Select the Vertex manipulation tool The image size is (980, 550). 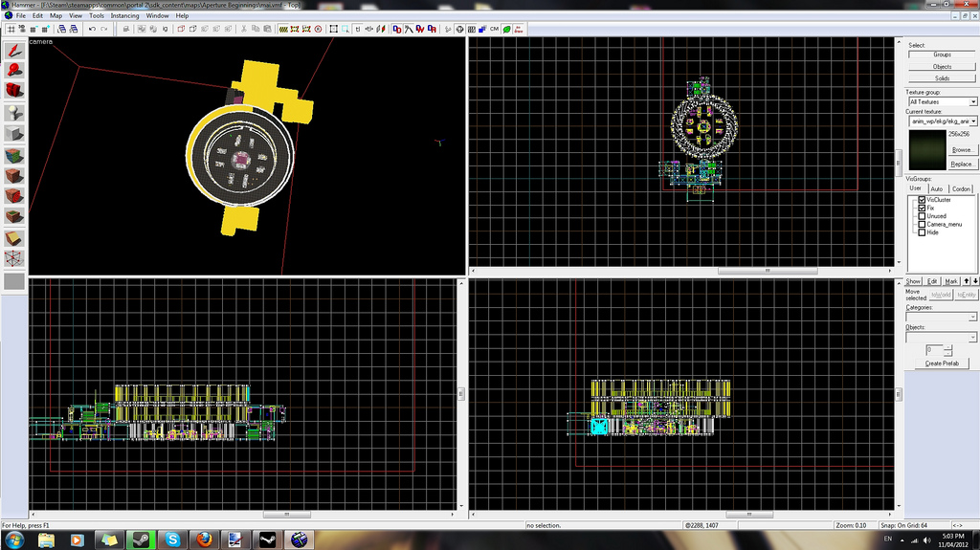click(x=14, y=258)
